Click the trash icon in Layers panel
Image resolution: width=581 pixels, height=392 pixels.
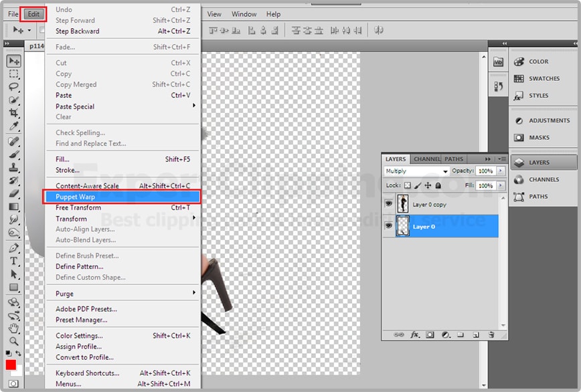tap(491, 334)
